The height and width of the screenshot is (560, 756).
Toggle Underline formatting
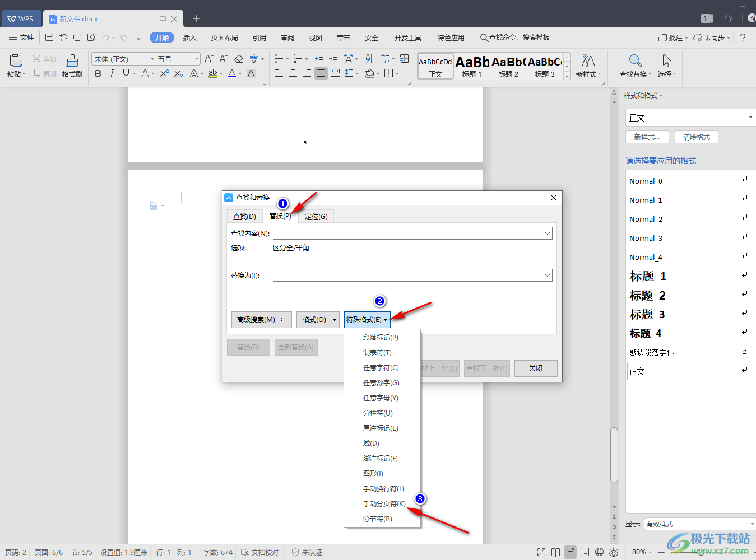(126, 73)
